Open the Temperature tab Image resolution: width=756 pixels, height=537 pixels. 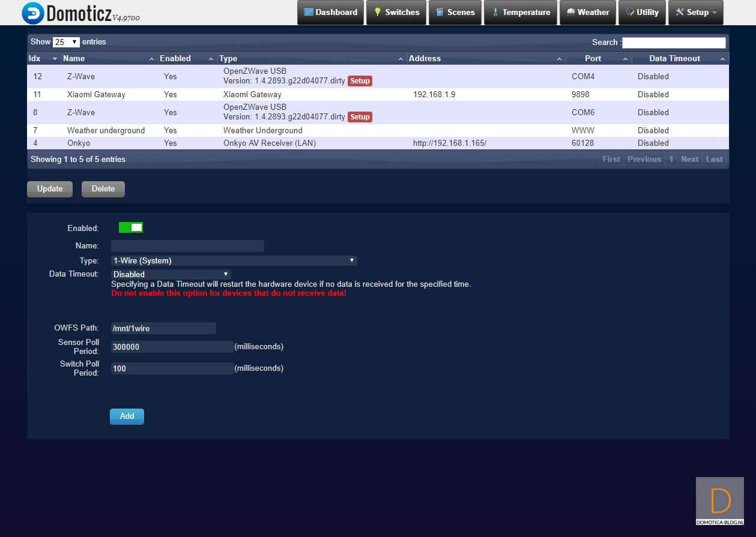coord(521,13)
